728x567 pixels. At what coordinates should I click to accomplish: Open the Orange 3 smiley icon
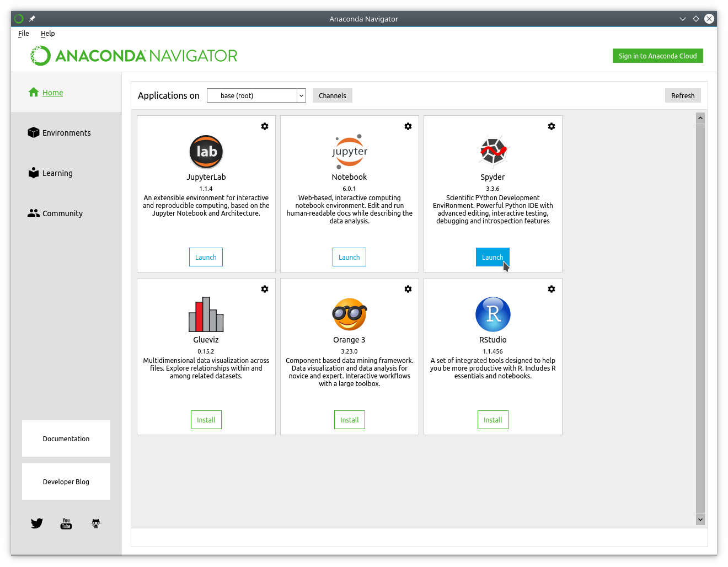tap(349, 314)
